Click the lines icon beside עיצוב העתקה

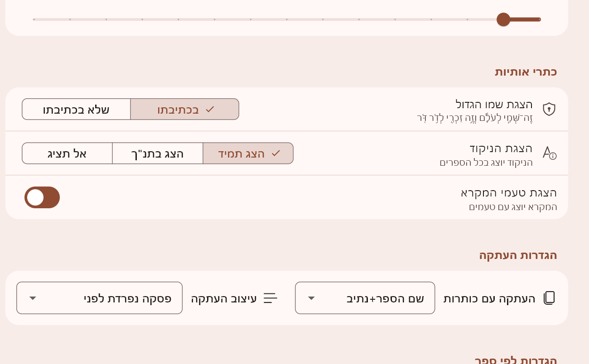(270, 298)
